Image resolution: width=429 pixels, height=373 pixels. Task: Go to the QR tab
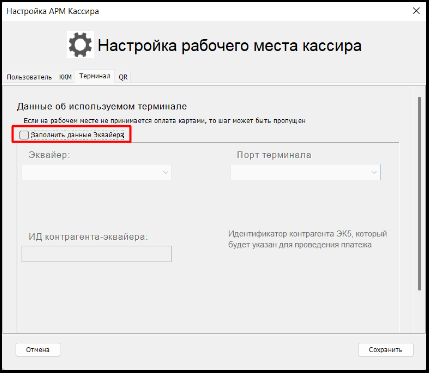pos(123,77)
